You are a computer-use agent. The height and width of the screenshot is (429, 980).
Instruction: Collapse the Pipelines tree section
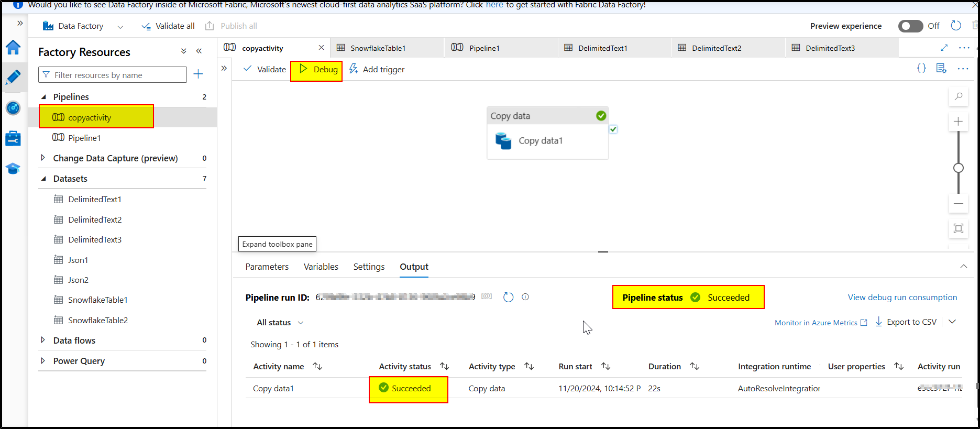(x=43, y=96)
